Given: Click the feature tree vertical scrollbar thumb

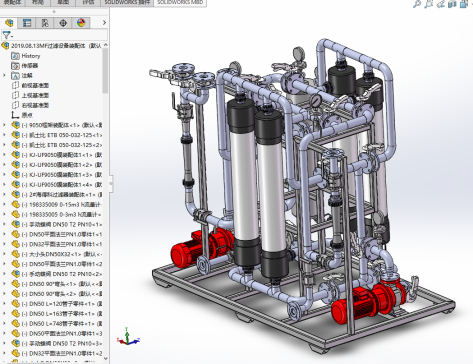Looking at the screenshot, I should (x=106, y=71).
